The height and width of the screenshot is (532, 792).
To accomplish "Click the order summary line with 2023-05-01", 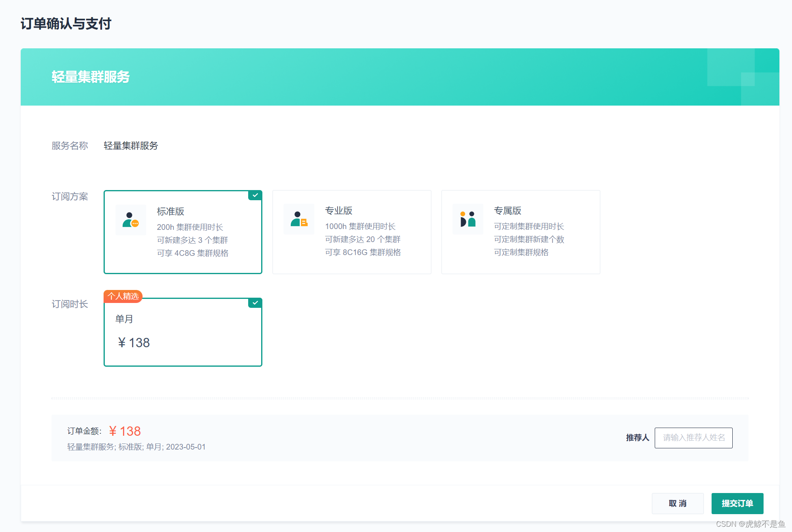I will [x=136, y=447].
